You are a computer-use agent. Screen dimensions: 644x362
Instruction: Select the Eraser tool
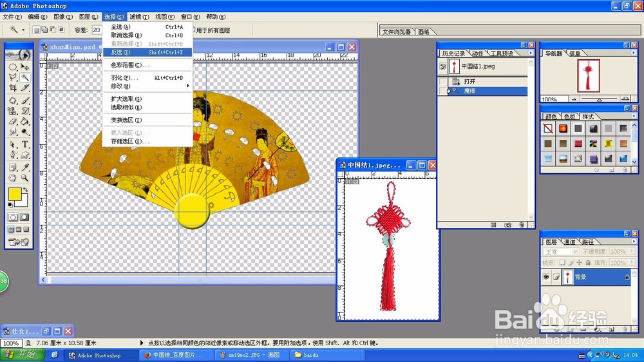[13, 122]
